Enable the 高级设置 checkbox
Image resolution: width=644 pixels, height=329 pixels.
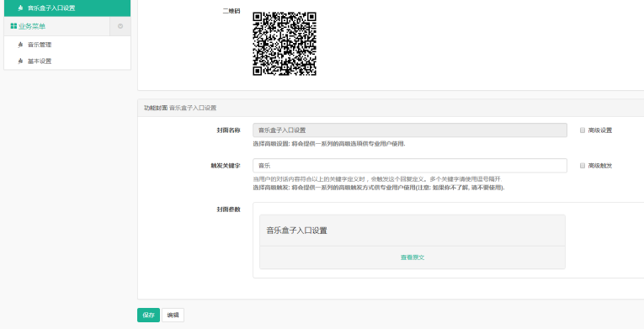click(583, 130)
